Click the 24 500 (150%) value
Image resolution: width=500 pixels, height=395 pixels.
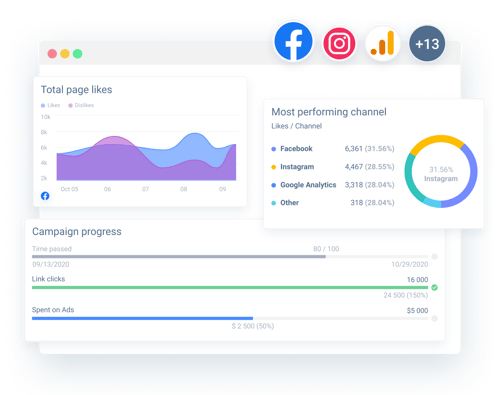tap(406, 295)
